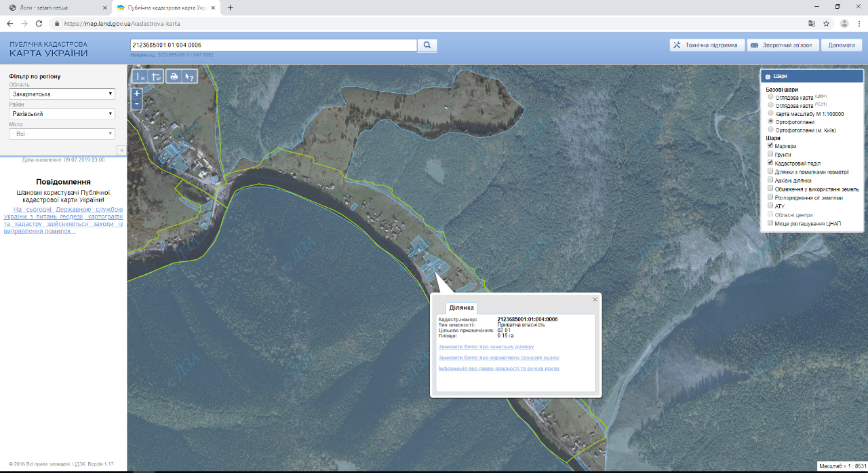Open Область dropdown Закарпатська
Viewport: 868px width, 473px height.
pos(62,94)
